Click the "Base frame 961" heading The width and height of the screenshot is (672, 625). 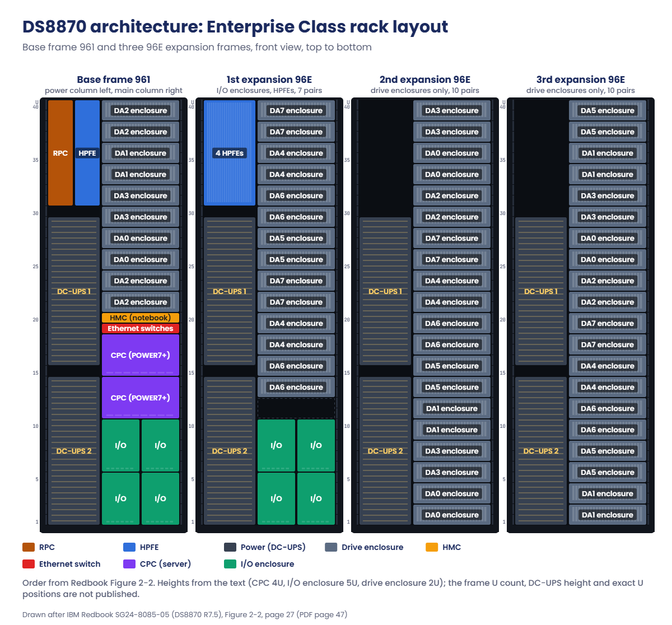click(x=114, y=80)
